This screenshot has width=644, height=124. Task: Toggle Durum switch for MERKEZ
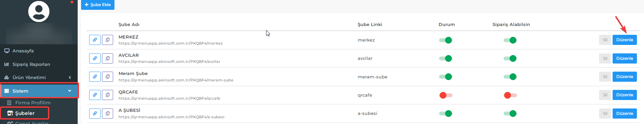445,40
